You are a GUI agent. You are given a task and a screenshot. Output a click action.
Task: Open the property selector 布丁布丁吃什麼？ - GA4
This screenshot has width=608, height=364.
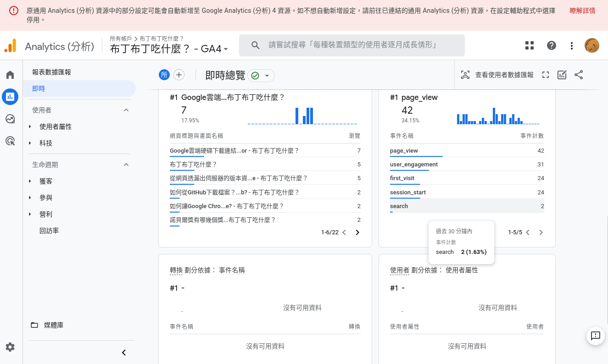pyautogui.click(x=169, y=49)
